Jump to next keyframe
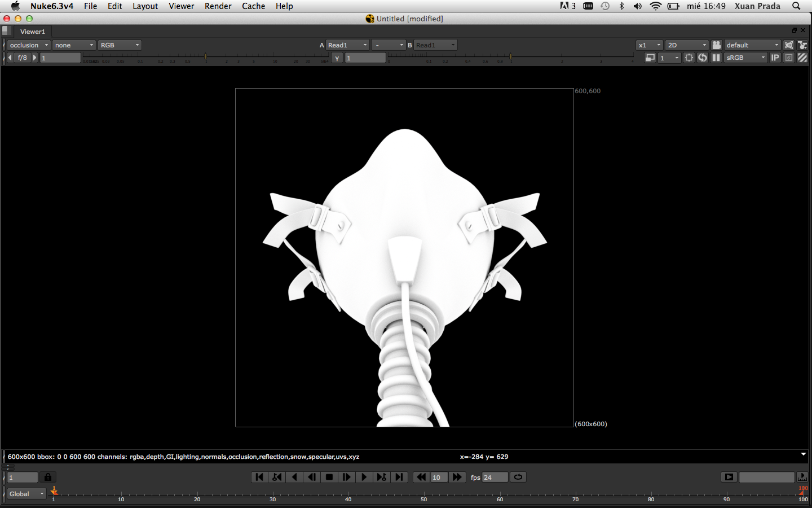Screen dimensions: 812x508 (382, 478)
